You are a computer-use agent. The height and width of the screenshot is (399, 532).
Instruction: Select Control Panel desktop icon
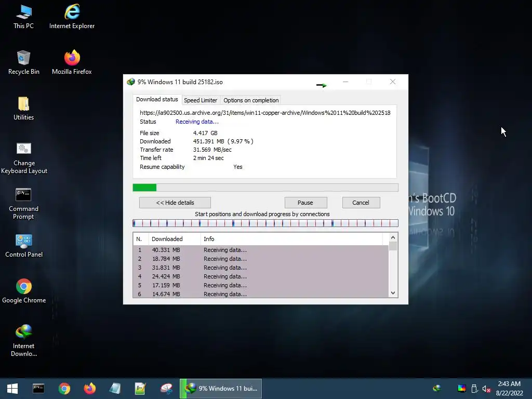(24, 246)
